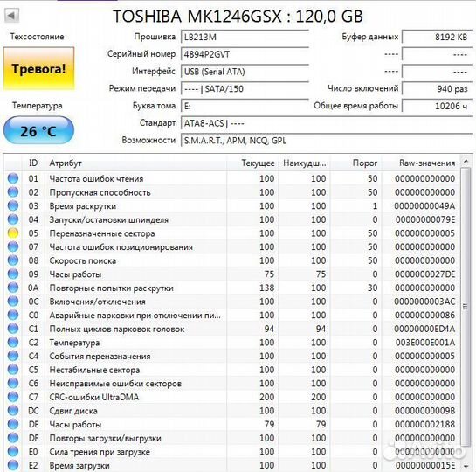476x472 pixels.
Task: Select status dot of Пропускная способность row
Action: click(13, 192)
